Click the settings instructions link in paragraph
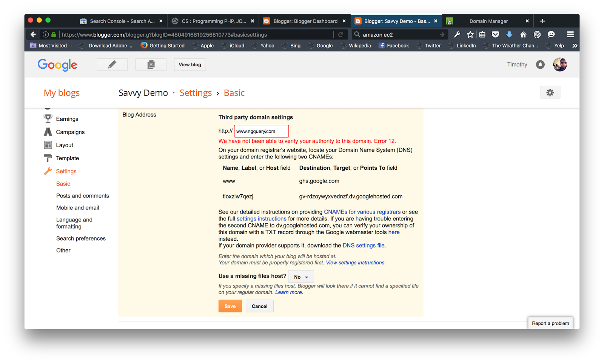This screenshot has height=364, width=604. [262, 219]
